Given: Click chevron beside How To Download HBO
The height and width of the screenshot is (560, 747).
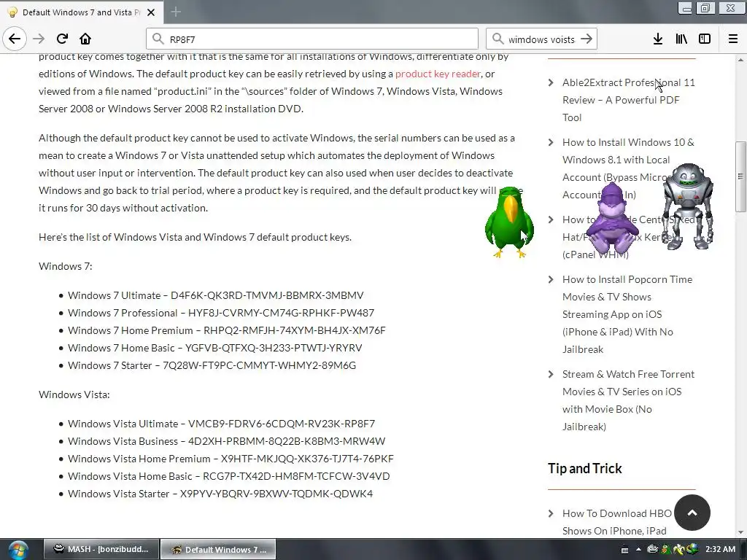Looking at the screenshot, I should [551, 513].
